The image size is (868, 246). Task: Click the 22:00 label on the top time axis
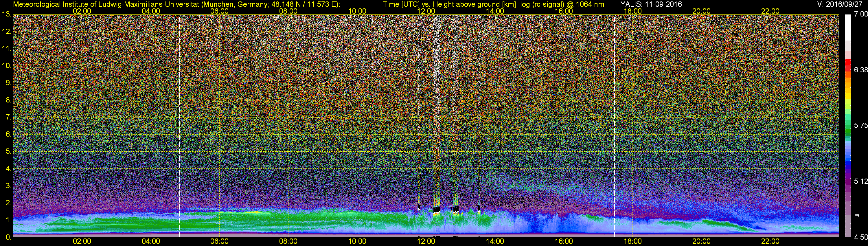click(770, 11)
